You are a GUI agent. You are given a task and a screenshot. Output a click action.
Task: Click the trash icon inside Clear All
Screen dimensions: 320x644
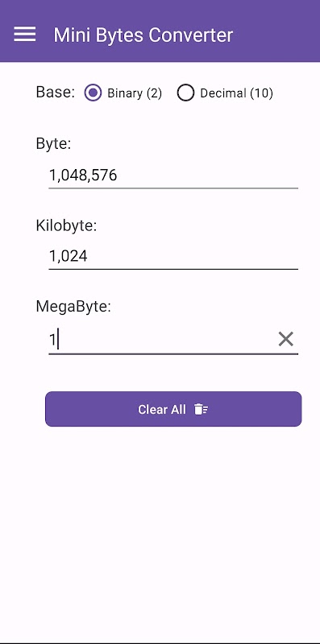point(202,409)
